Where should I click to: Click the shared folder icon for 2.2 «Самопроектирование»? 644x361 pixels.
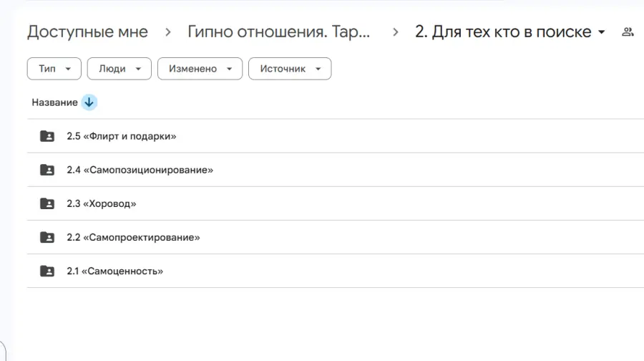(47, 237)
